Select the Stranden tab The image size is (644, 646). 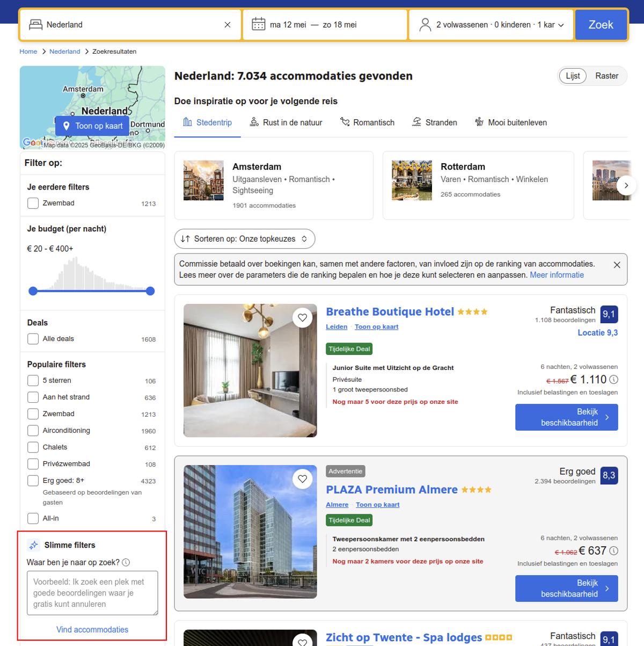(x=434, y=122)
